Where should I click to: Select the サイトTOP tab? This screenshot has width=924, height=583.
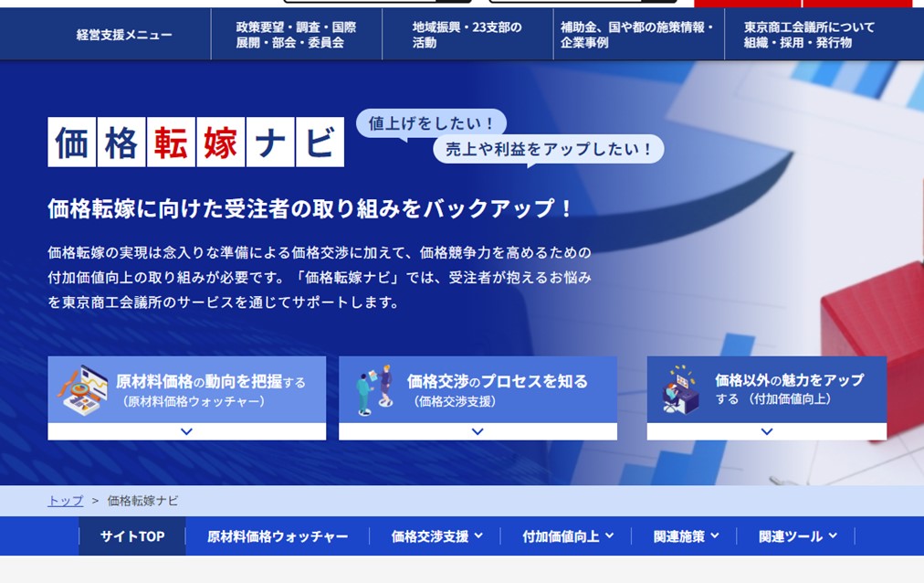point(132,536)
